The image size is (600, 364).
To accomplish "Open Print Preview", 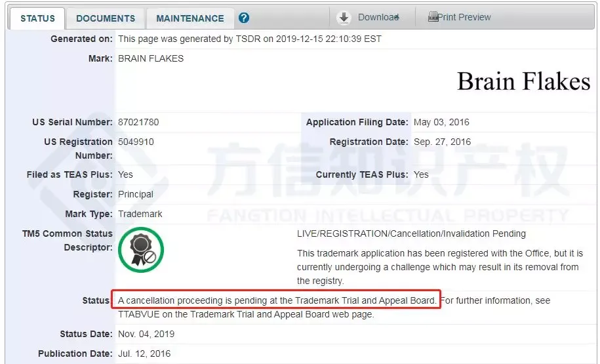I will pyautogui.click(x=464, y=17).
